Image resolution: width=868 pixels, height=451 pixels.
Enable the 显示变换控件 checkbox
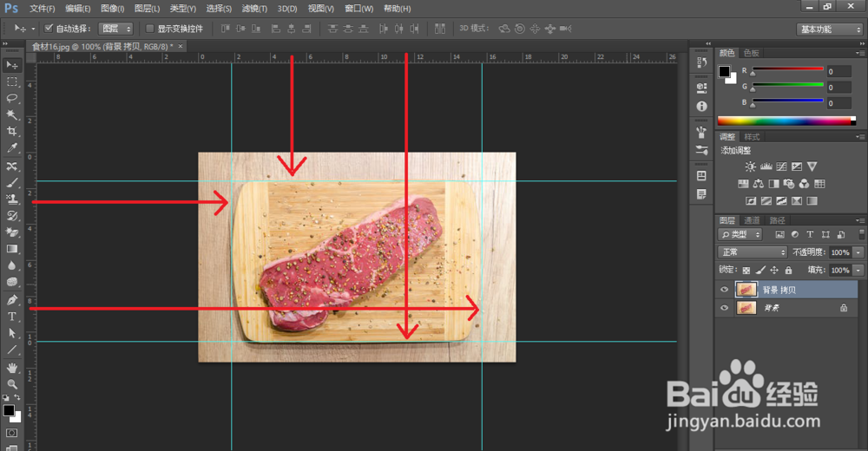coord(149,29)
